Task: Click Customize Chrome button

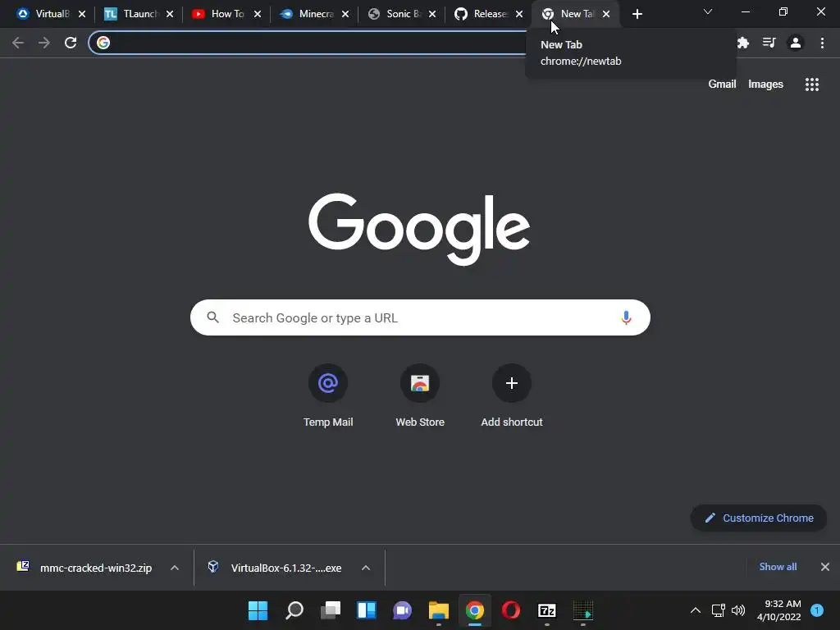Action: pos(759,518)
